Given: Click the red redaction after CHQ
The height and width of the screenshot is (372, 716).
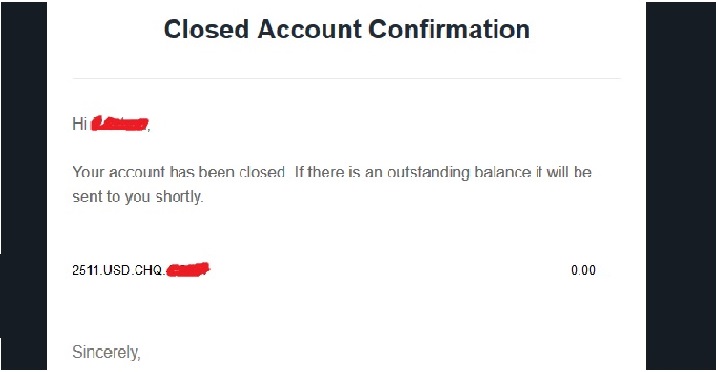Looking at the screenshot, I should point(188,270).
